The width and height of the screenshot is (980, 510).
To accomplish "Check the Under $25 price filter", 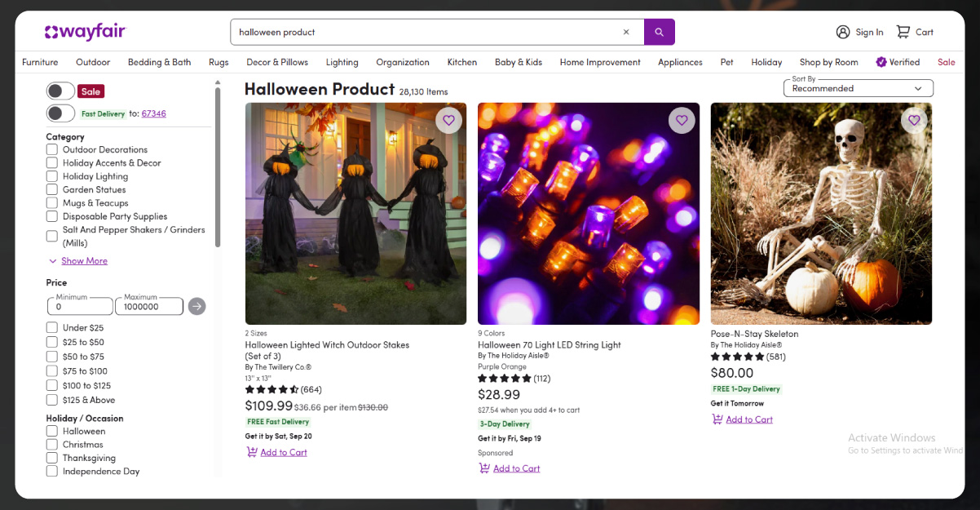I will click(x=51, y=327).
